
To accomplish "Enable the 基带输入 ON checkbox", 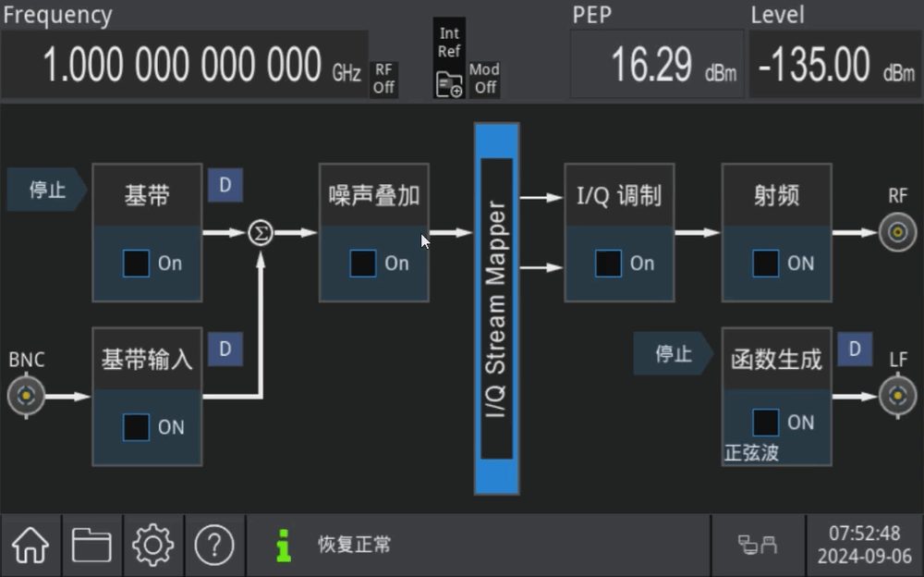I will [x=136, y=426].
